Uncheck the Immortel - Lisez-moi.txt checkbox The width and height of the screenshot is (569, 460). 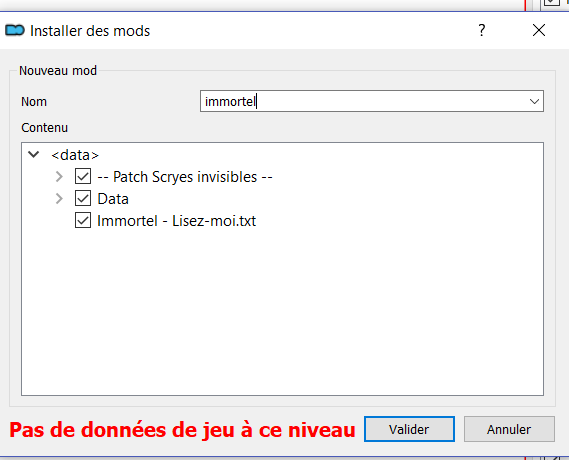(x=83, y=221)
